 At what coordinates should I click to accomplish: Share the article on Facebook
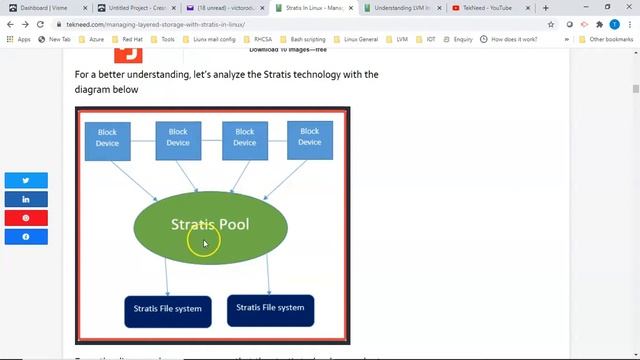(26, 237)
